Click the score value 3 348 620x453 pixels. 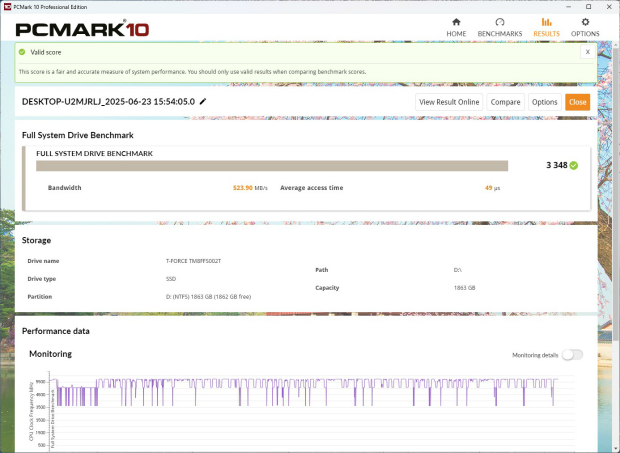pyautogui.click(x=556, y=165)
